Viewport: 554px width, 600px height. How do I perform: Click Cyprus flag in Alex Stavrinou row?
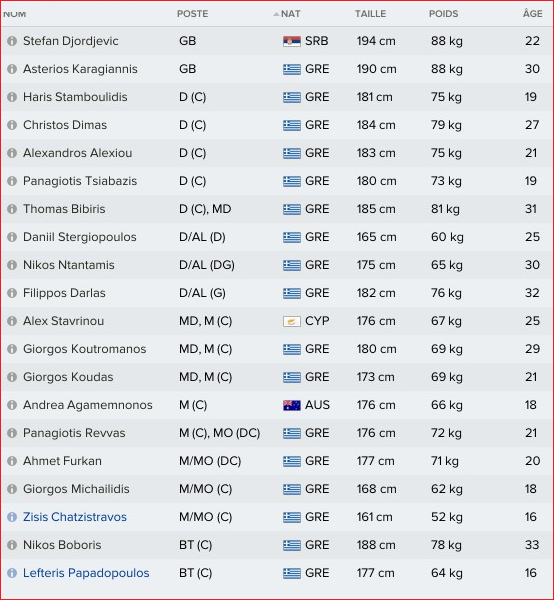[x=292, y=321]
